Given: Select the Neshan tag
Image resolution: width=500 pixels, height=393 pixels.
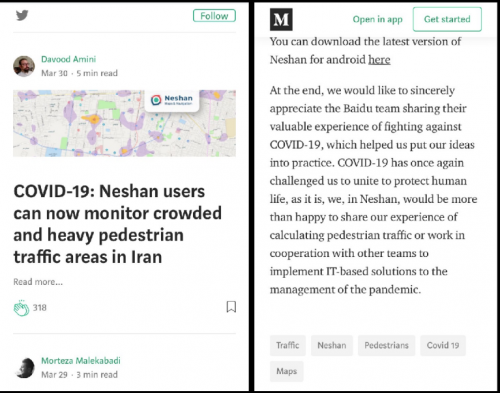Looking at the screenshot, I should click(332, 345).
